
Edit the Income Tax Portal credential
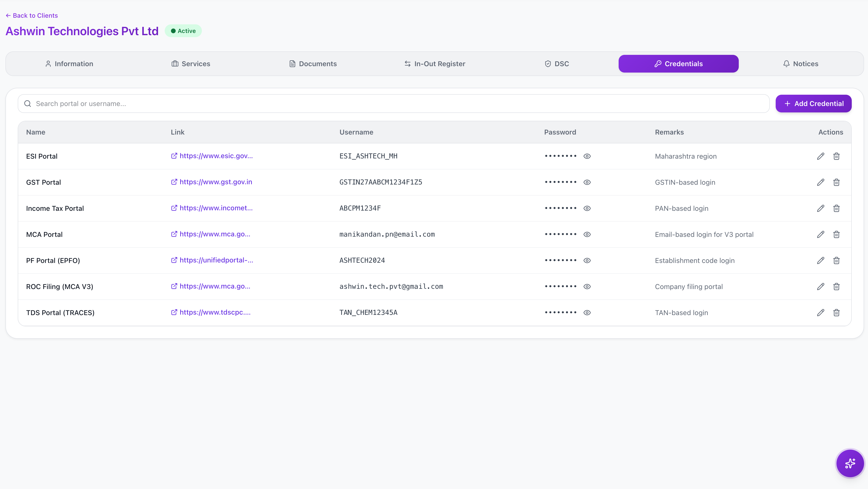point(820,209)
